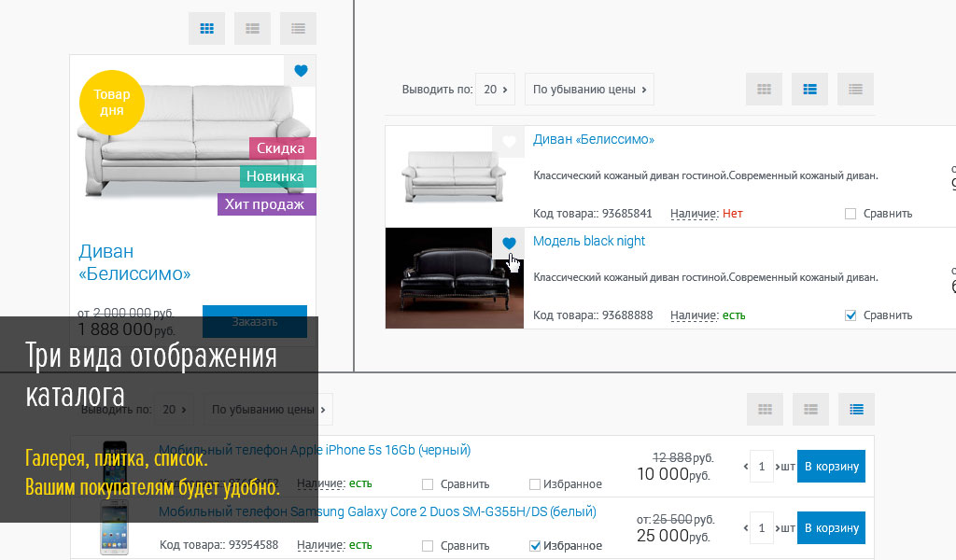The width and height of the screenshot is (956, 560).
Task: Open Samsung Galaxy Core 2 Duos link
Action: [x=377, y=511]
